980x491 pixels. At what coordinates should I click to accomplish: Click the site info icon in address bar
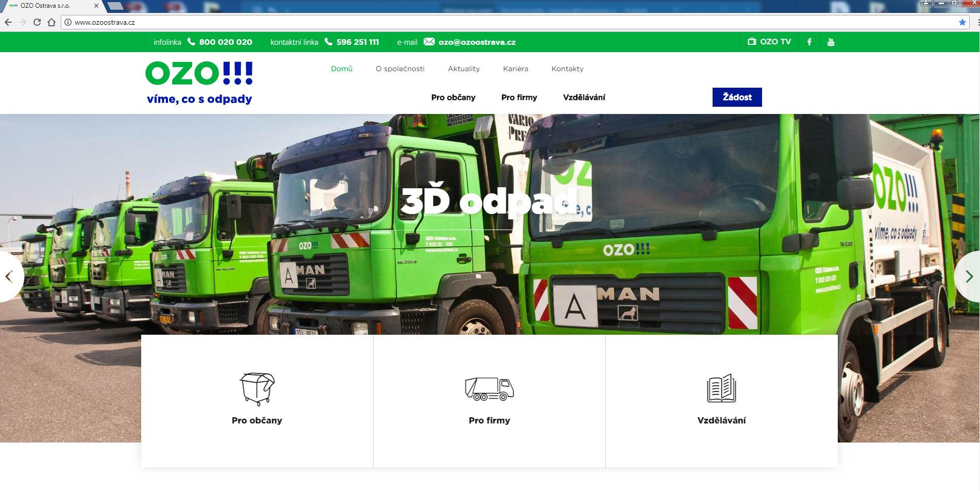(x=67, y=22)
